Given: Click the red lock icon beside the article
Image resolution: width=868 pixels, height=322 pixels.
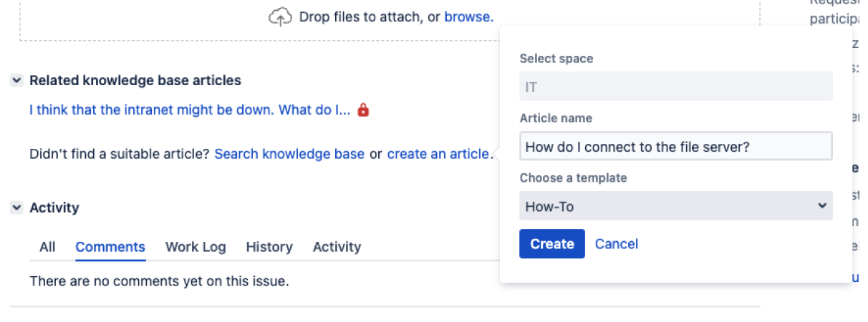Looking at the screenshot, I should pos(363,110).
